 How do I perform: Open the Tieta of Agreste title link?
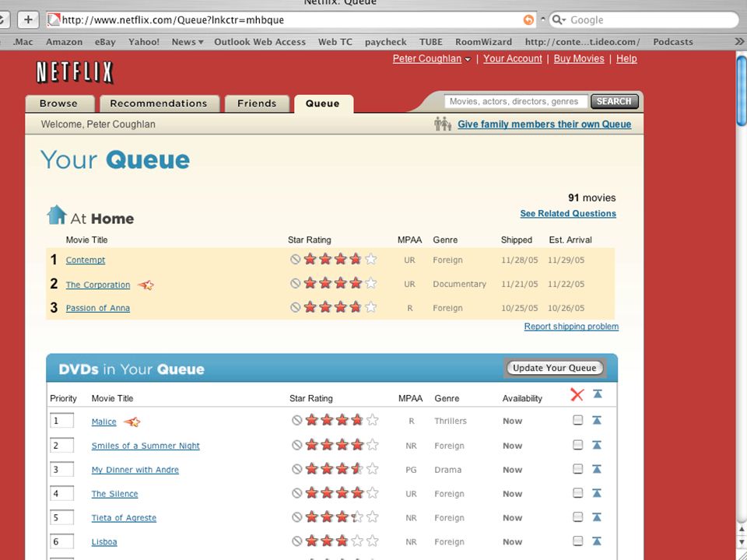pyautogui.click(x=124, y=518)
